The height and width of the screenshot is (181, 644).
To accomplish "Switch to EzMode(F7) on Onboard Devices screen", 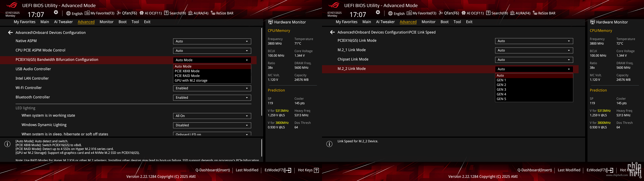I will tap(278, 170).
